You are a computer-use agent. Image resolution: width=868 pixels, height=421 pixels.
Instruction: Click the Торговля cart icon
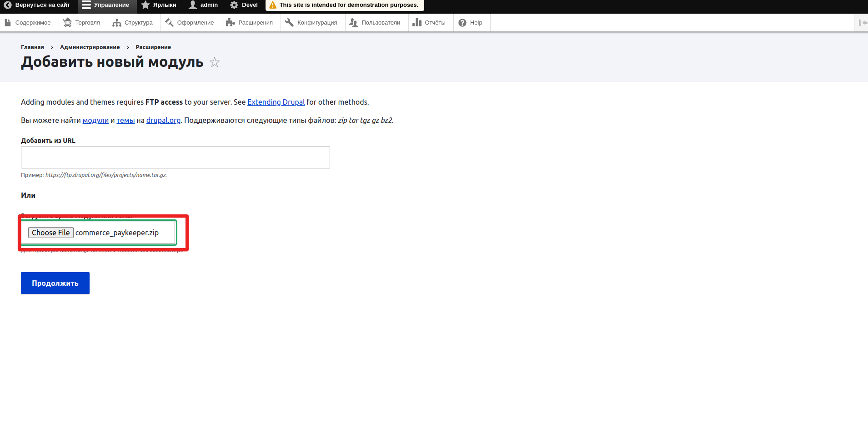tap(67, 23)
